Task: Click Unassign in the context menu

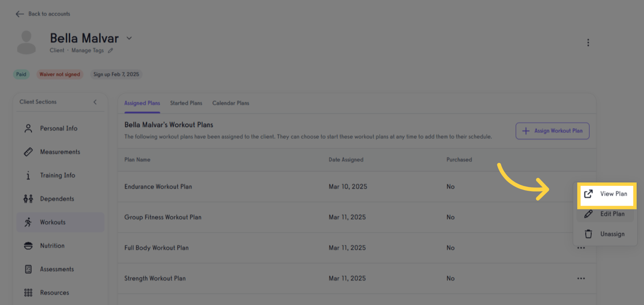Action: pos(606,234)
